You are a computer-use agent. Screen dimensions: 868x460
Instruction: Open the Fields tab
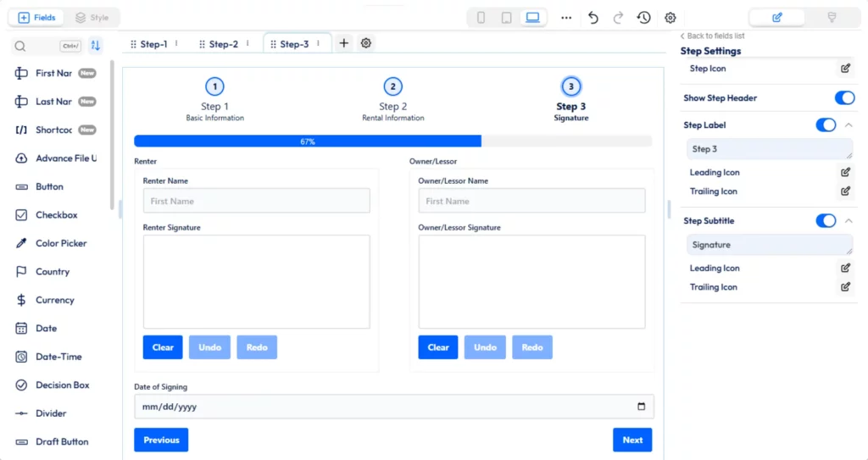36,18
